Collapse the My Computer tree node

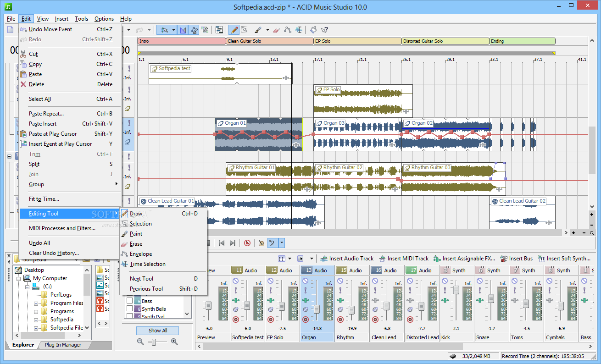click(x=19, y=278)
